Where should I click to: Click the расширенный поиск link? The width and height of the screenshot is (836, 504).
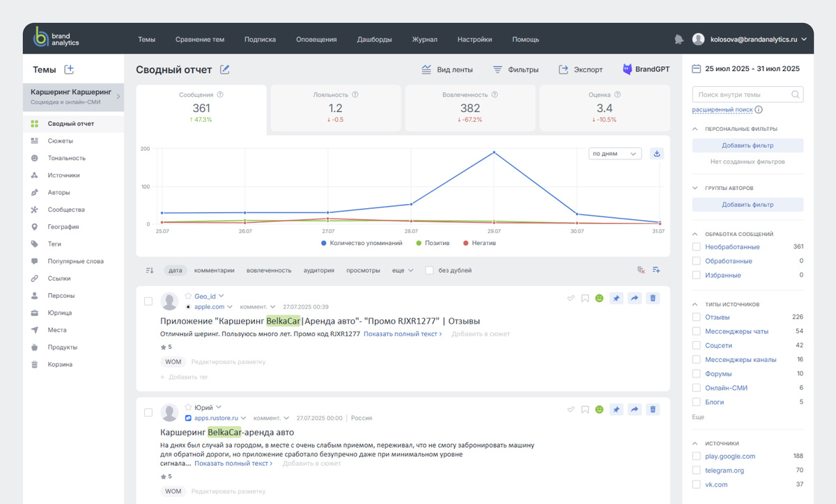pyautogui.click(x=722, y=109)
